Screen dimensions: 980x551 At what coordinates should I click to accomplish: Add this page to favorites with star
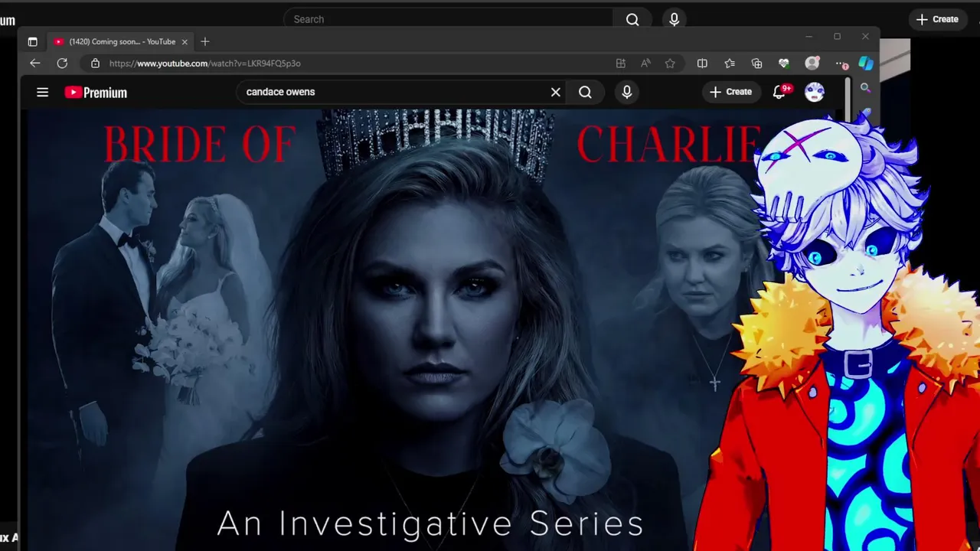pyautogui.click(x=670, y=64)
